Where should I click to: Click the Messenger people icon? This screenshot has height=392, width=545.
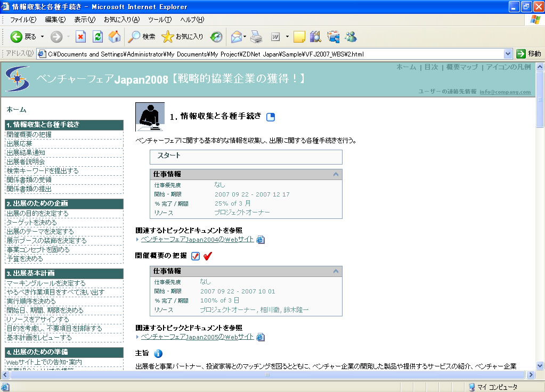(351, 37)
